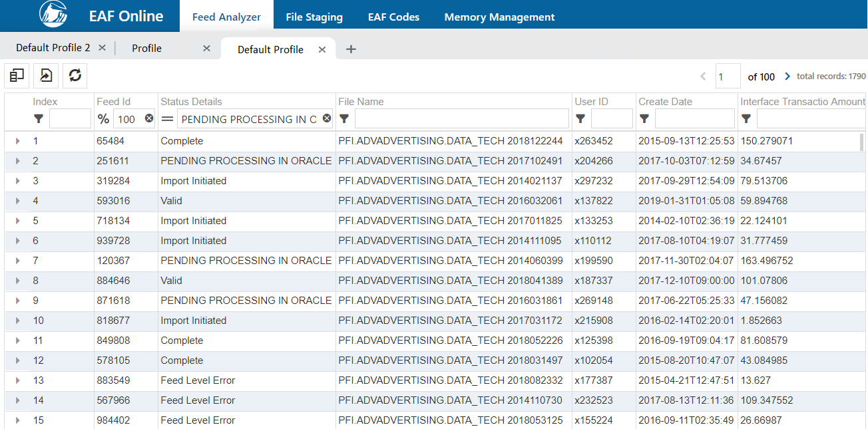The width and height of the screenshot is (868, 429).
Task: Expand row 9 with Feed Id 871618
Action: point(17,301)
